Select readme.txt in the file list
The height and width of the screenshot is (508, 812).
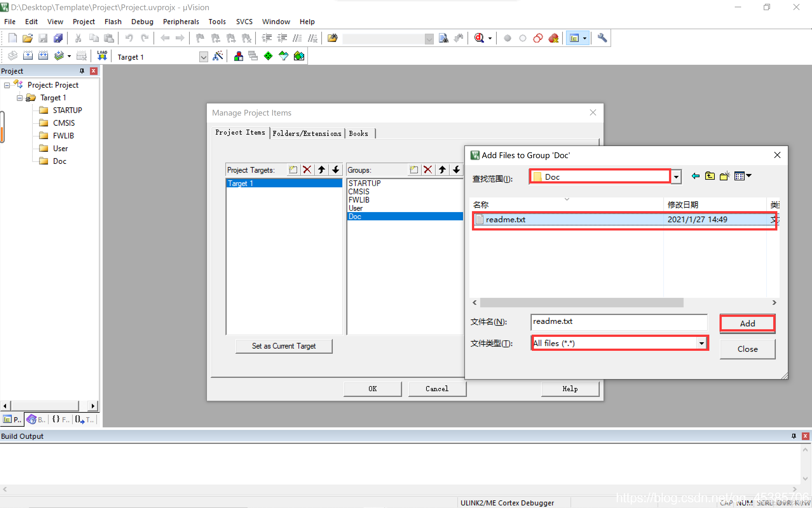point(505,220)
